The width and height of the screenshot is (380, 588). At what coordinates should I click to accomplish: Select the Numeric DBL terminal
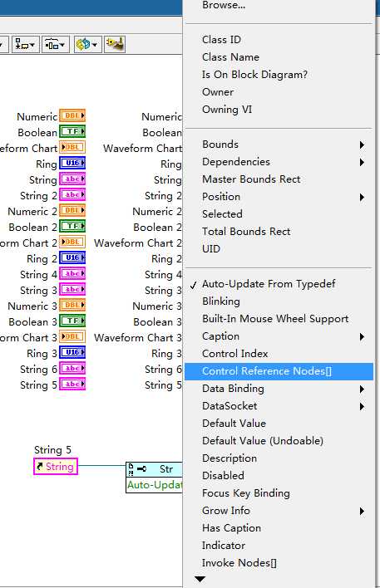[72, 116]
